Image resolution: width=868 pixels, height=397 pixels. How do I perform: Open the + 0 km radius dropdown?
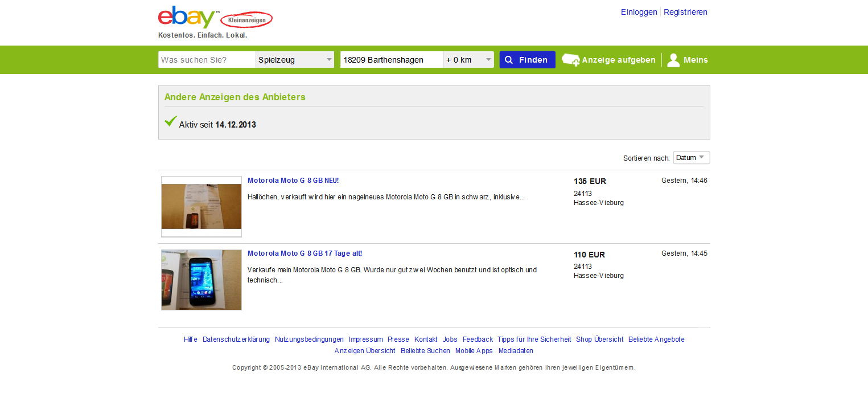point(468,60)
